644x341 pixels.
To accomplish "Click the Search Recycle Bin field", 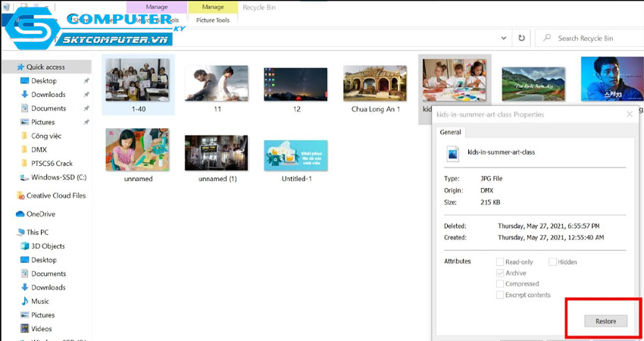I will 591,38.
